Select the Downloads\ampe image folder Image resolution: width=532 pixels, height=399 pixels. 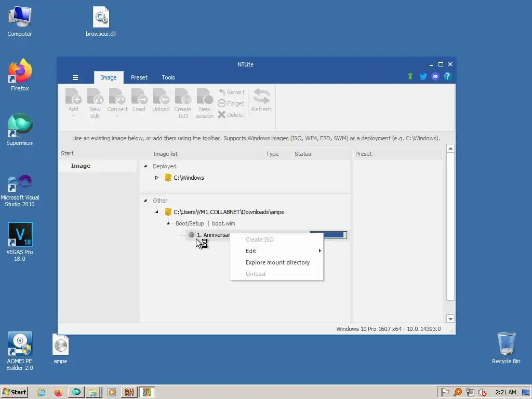click(x=229, y=212)
